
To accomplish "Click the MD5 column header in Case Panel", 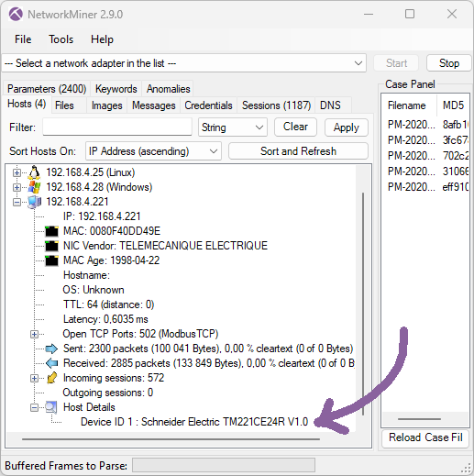I will click(x=454, y=105).
